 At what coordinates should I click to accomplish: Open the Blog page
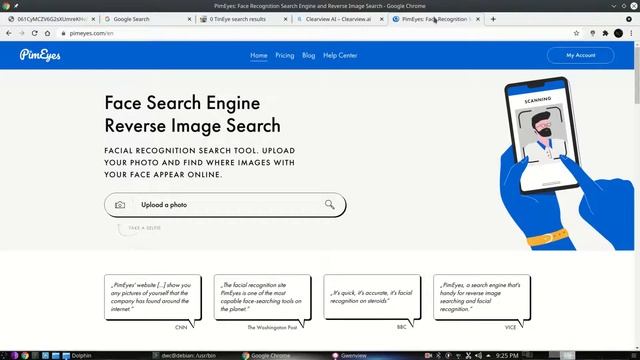309,56
